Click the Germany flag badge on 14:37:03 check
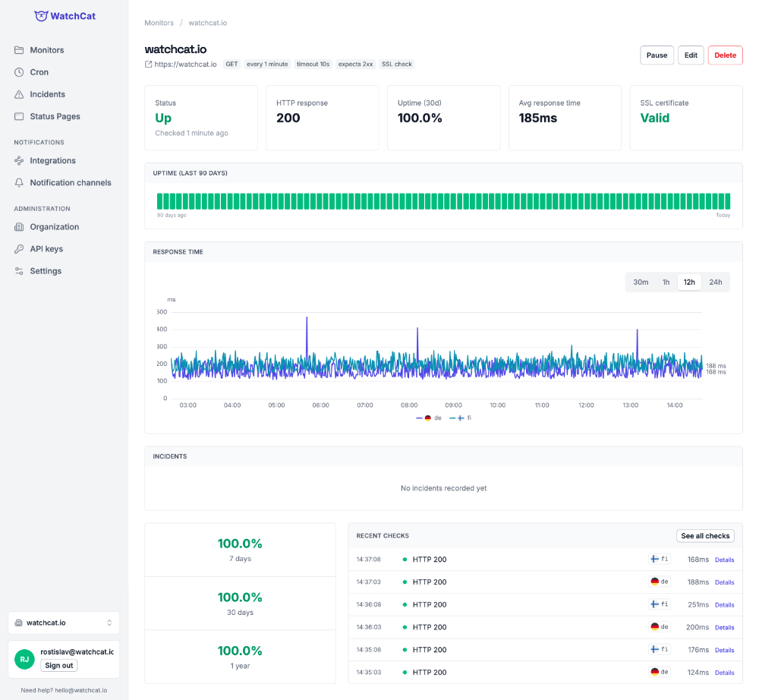The image size is (759, 700). coord(660,582)
